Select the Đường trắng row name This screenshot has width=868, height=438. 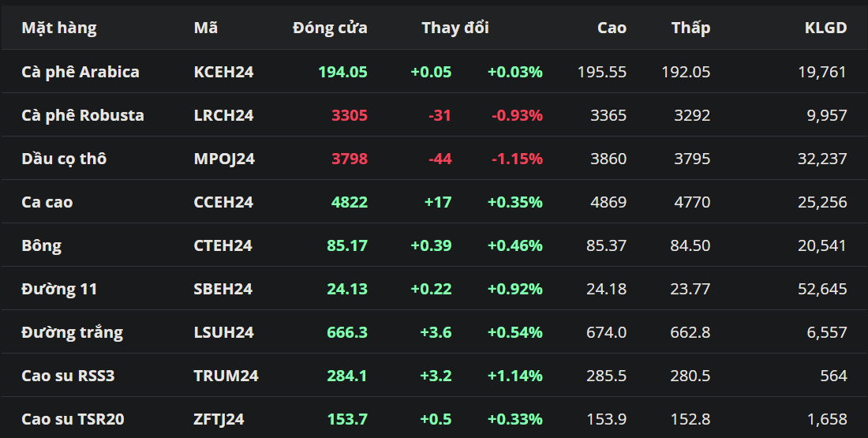click(72, 332)
